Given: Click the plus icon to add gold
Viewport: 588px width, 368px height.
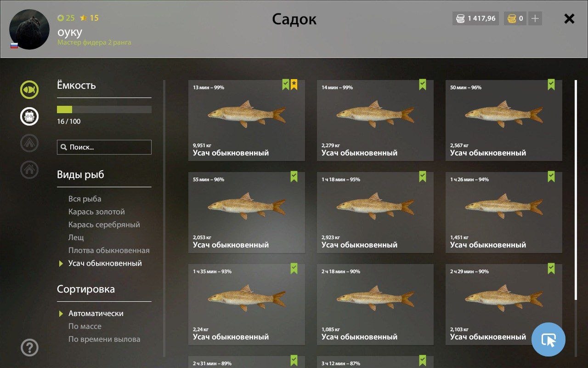Looking at the screenshot, I should [535, 18].
